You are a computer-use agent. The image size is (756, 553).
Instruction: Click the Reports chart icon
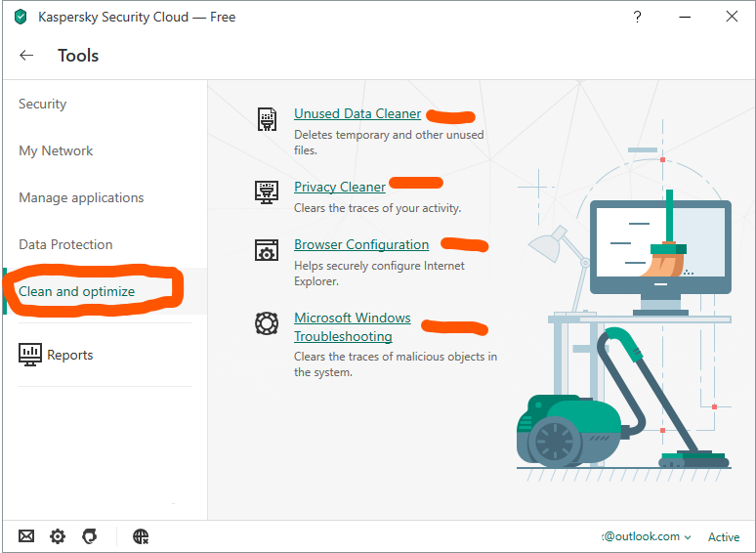[30, 355]
